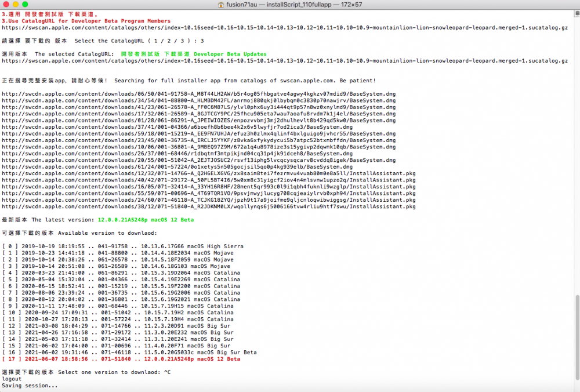This screenshot has width=580, height=392.
Task: Click the split pane icon above the scrollbar
Action: coord(577,13)
